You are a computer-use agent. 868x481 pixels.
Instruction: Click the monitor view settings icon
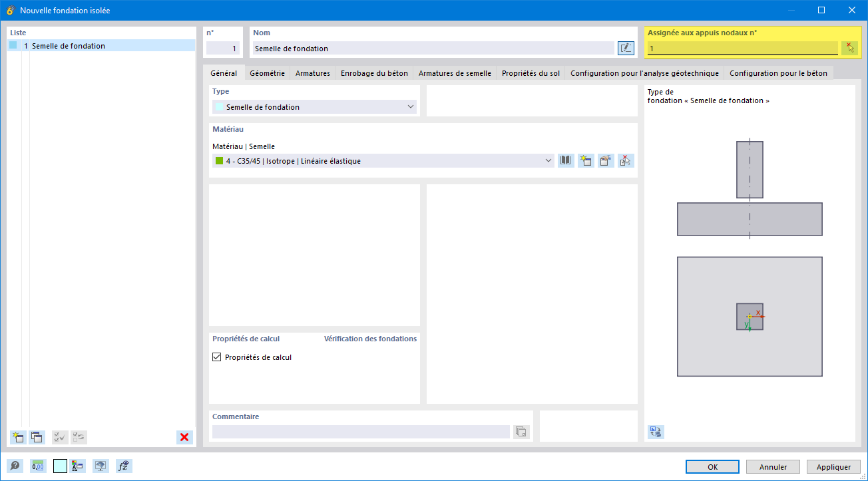(x=101, y=466)
